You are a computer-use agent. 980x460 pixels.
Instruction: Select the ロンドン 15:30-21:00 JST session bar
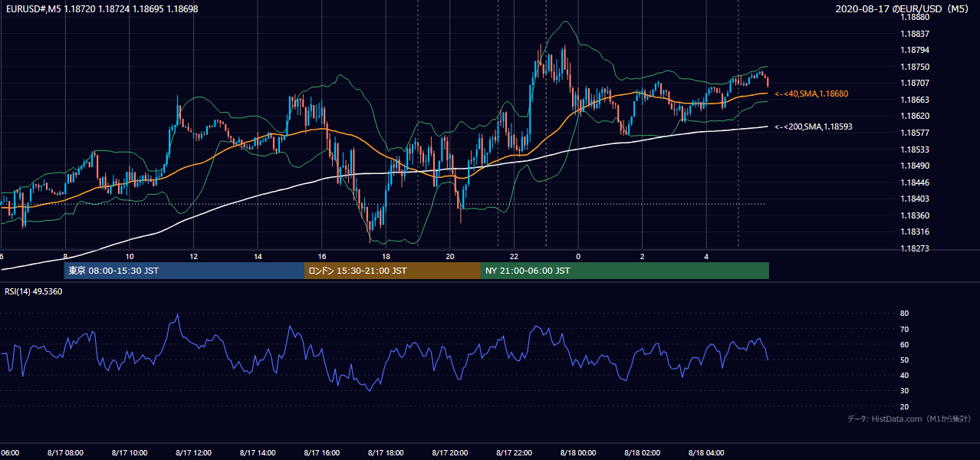(x=393, y=271)
